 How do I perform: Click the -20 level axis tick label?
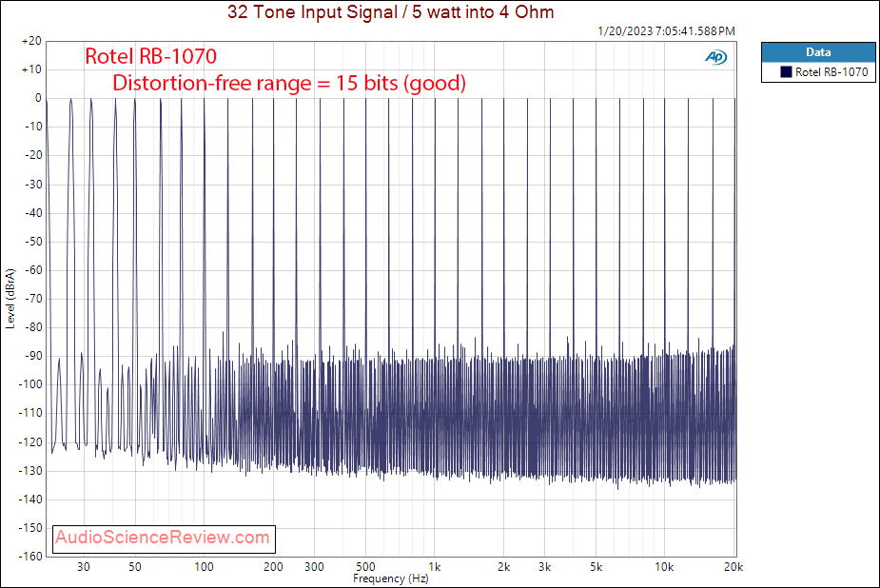[x=33, y=155]
